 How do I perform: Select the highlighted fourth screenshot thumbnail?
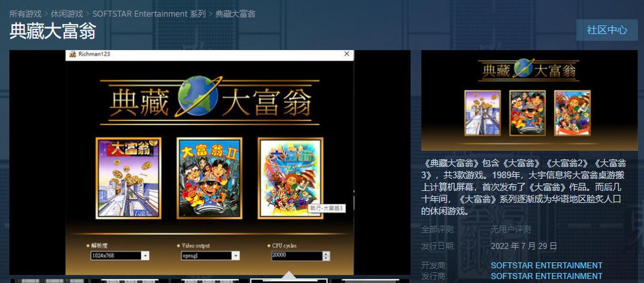click(289, 281)
